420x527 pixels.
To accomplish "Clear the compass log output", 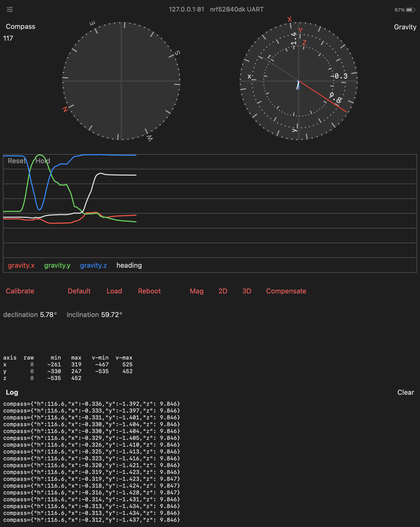I will 406,392.
